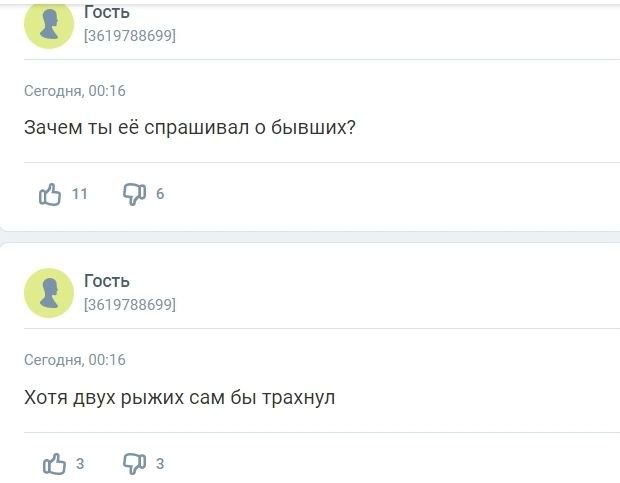Click the second comment's ID [3619788699]

pyautogui.click(x=130, y=305)
